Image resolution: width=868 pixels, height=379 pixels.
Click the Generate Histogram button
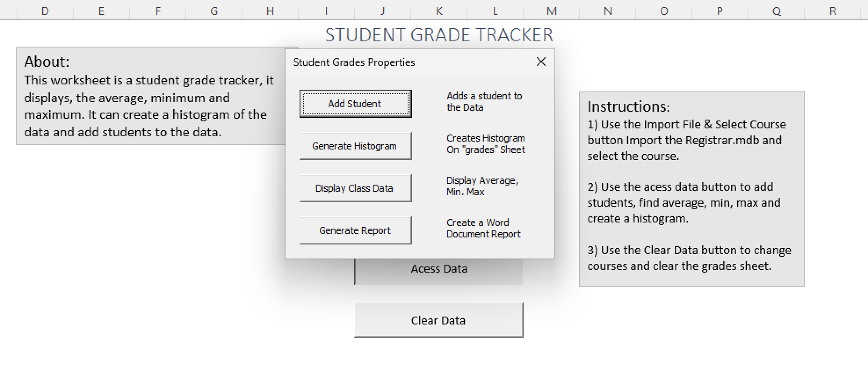(x=355, y=146)
